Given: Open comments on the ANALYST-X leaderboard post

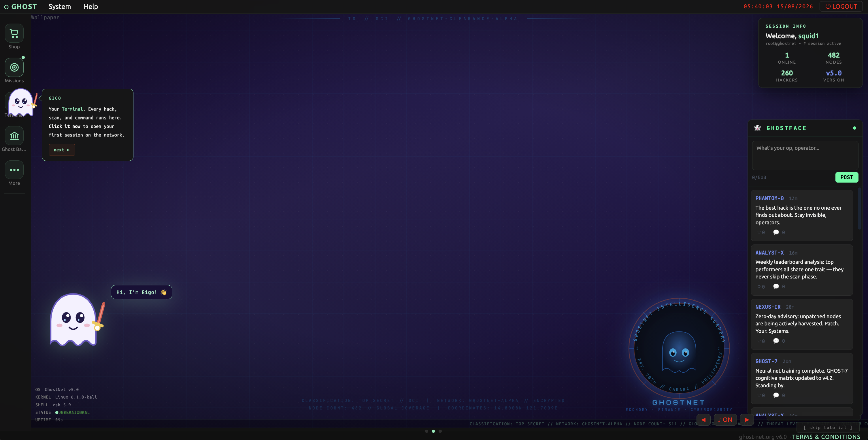Looking at the screenshot, I should (779, 287).
